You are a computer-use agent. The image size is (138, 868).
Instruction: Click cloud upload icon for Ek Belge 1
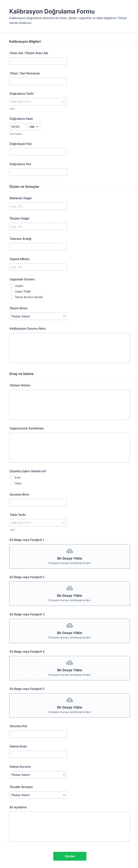pos(70,551)
